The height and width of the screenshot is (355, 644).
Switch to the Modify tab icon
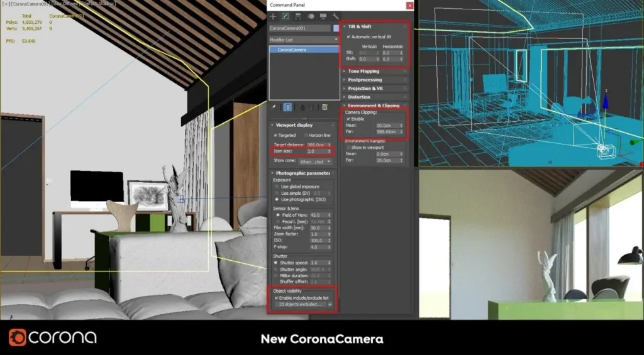tap(286, 16)
